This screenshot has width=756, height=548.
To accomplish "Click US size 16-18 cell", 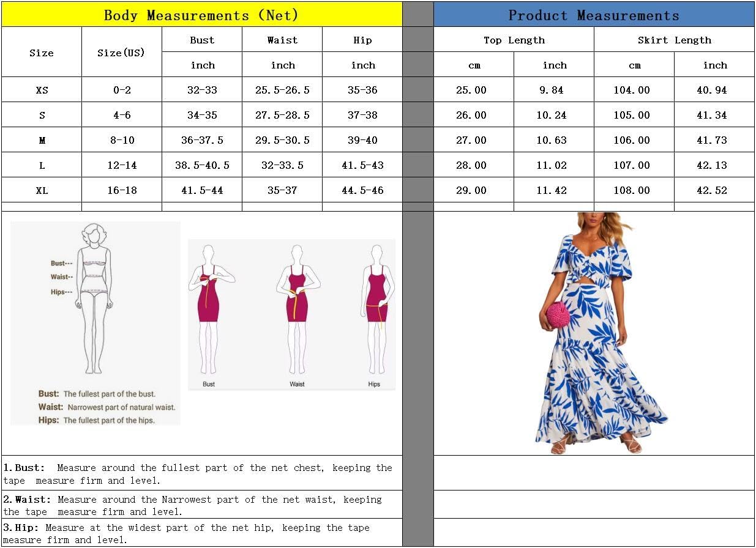I will point(122,190).
